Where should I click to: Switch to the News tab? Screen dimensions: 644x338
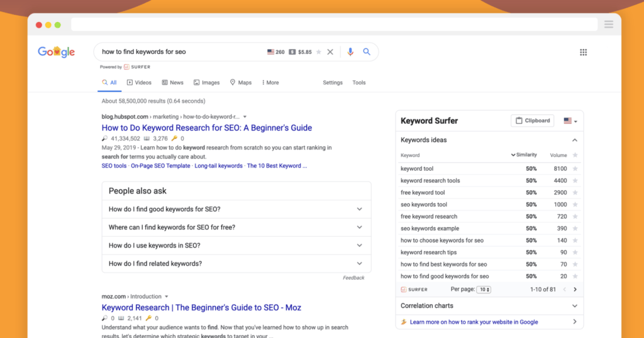(172, 82)
